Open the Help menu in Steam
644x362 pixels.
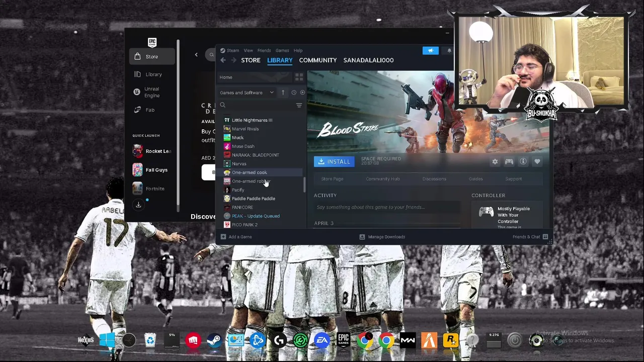tap(298, 50)
